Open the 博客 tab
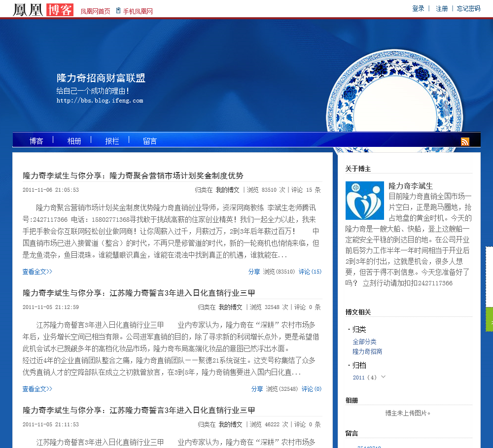 (x=36, y=141)
